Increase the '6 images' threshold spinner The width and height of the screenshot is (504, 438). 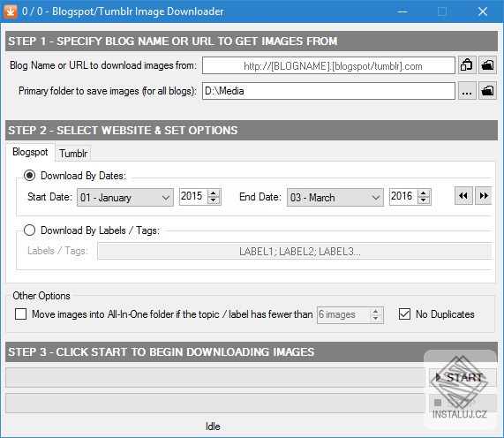point(376,312)
